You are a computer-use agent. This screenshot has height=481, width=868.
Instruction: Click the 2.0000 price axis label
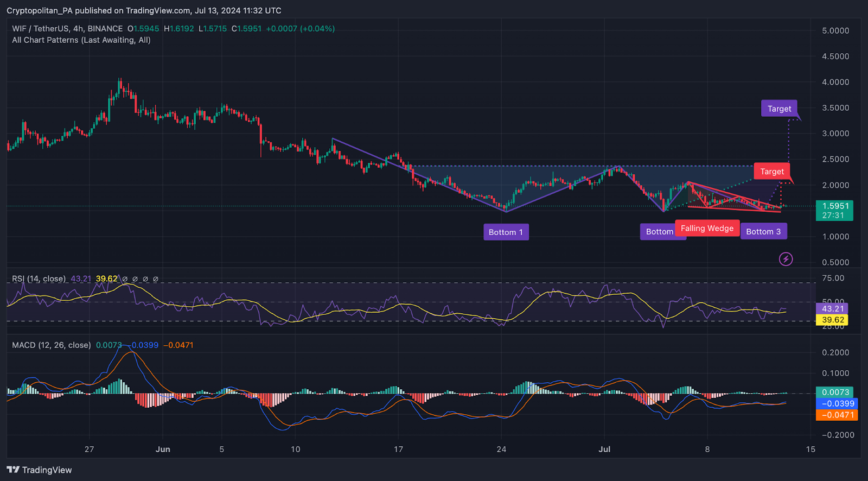[x=835, y=185]
